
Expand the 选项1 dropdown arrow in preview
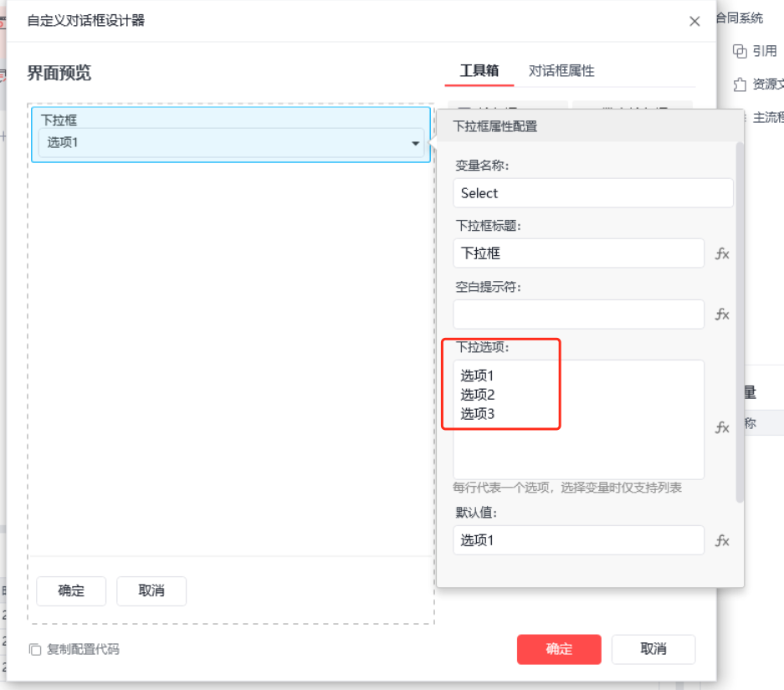415,143
